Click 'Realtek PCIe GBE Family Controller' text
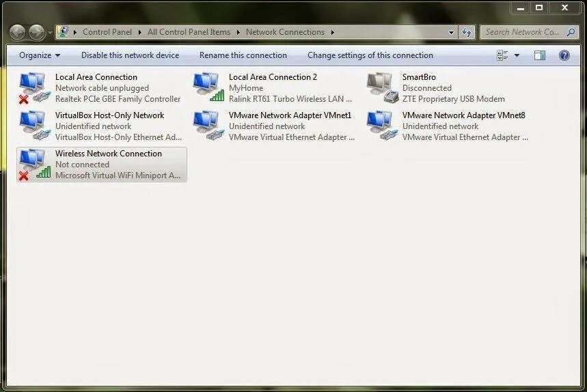This screenshot has width=587, height=392. [x=118, y=99]
